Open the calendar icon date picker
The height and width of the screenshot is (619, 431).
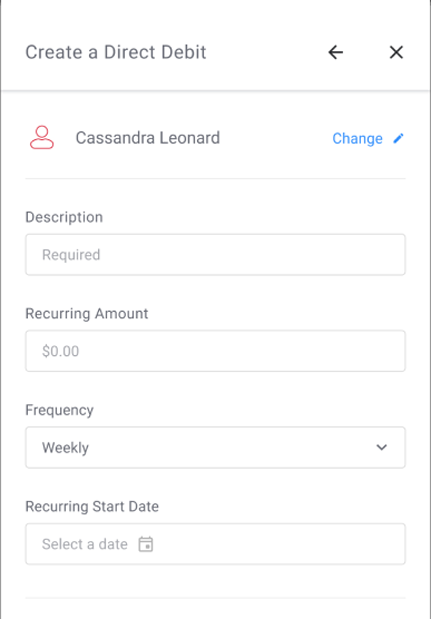click(x=146, y=544)
